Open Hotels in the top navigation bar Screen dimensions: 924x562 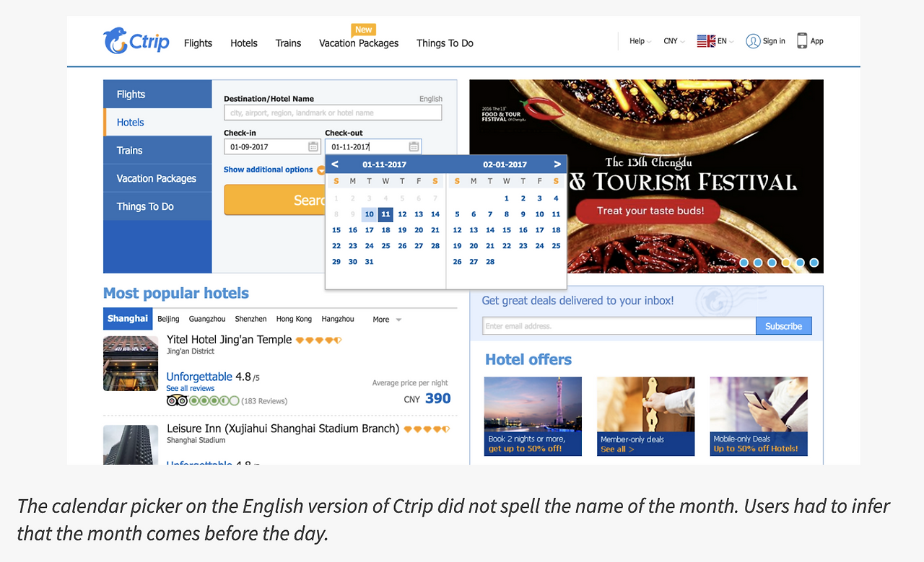244,43
